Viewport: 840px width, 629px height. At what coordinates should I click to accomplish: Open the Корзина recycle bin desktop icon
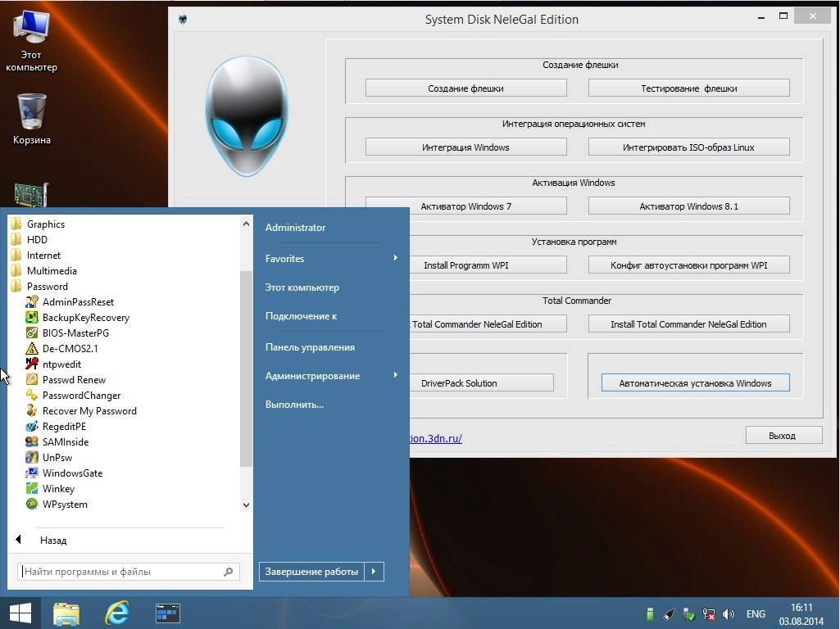point(32,119)
